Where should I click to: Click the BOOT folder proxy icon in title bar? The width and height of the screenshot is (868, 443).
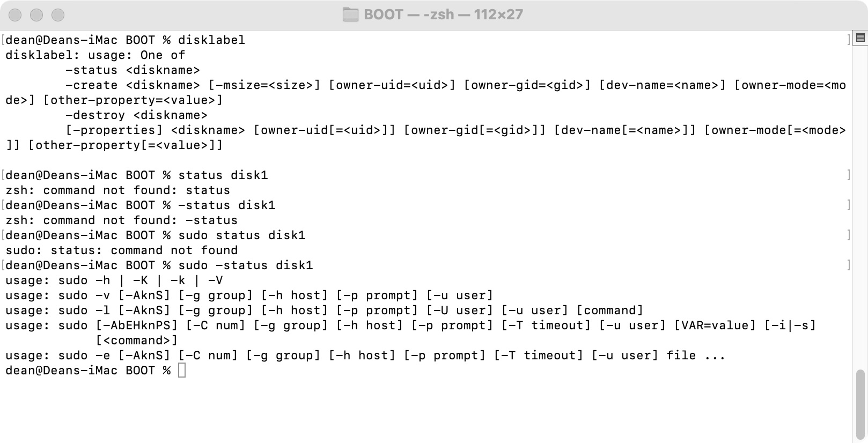coord(350,14)
